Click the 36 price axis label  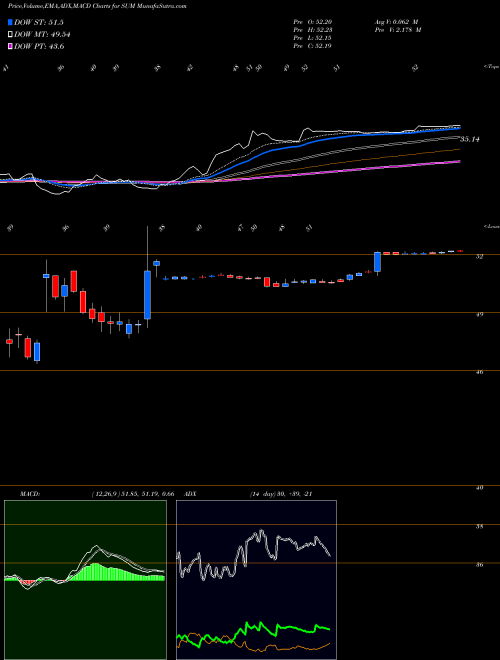479,565
